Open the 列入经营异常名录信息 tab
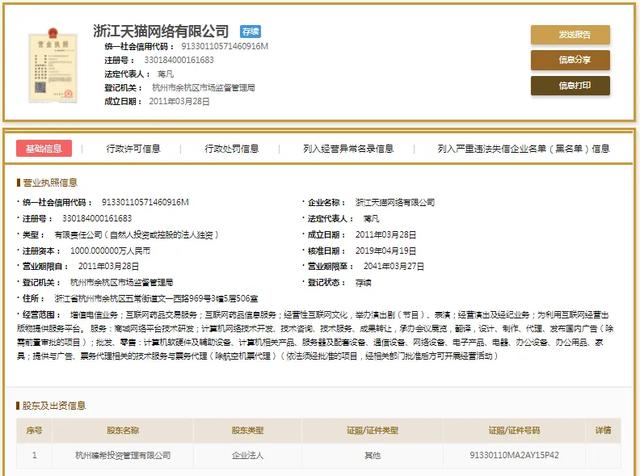 (x=348, y=149)
